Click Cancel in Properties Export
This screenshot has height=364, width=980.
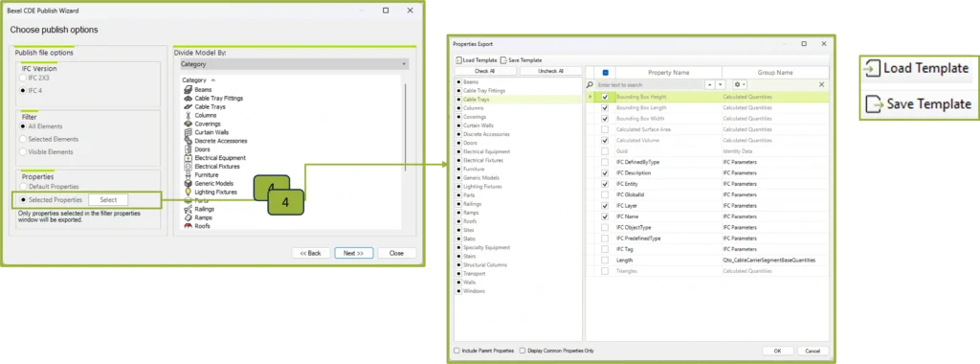813,351
